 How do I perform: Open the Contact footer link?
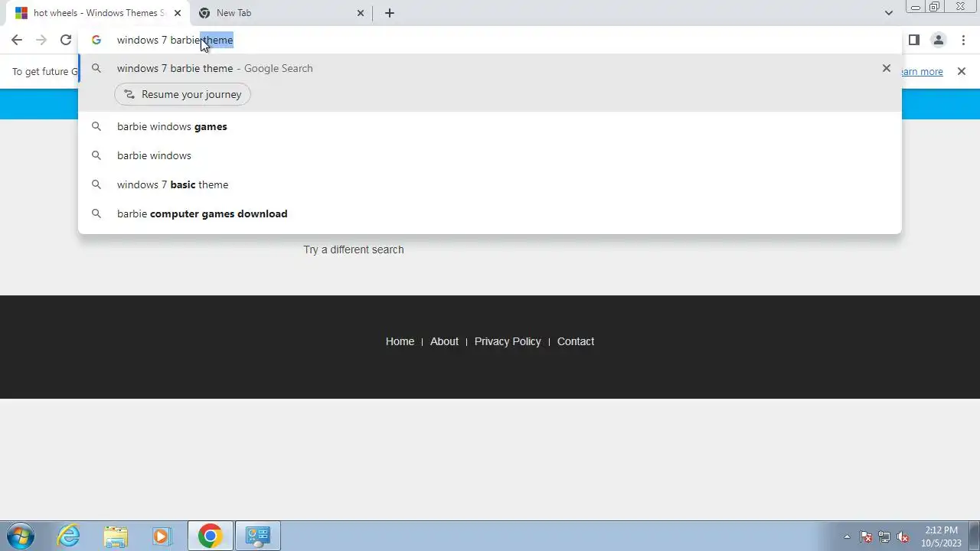[576, 341]
